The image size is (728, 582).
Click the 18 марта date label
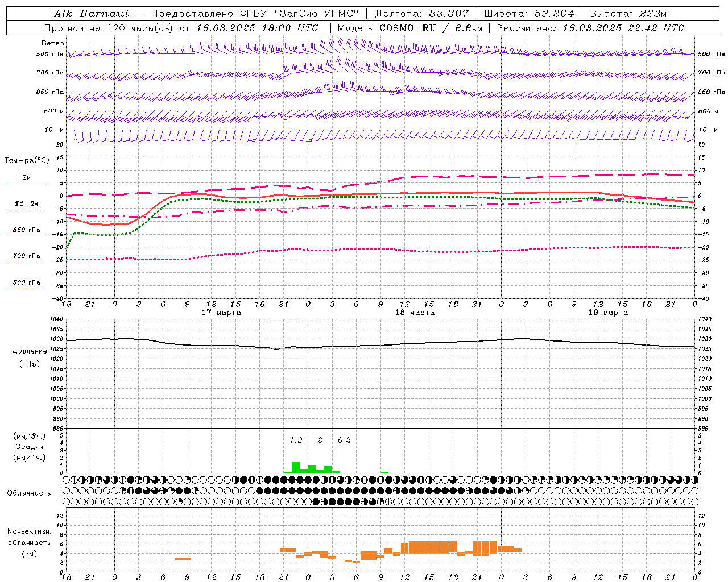(x=415, y=313)
